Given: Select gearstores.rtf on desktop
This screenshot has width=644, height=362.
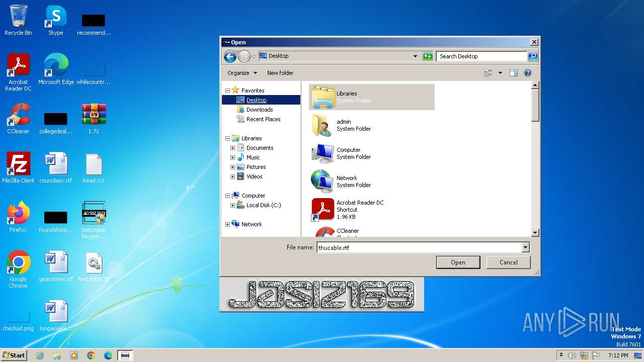Looking at the screenshot, I should pyautogui.click(x=56, y=266).
